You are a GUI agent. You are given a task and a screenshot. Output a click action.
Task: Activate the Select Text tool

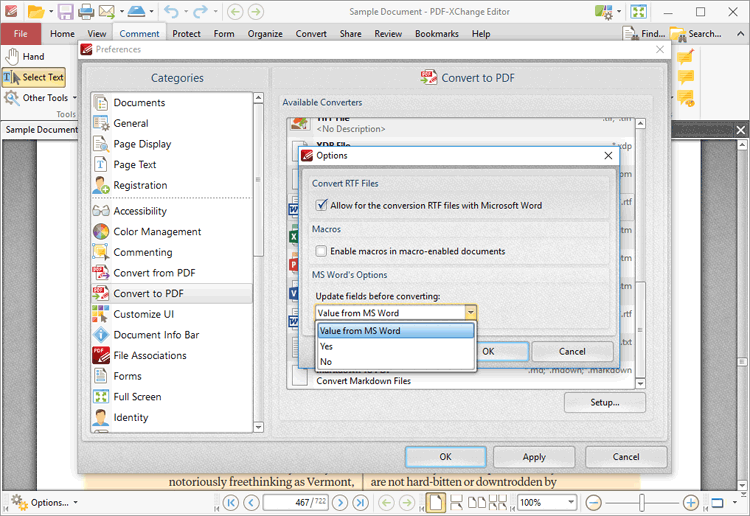click(x=33, y=77)
